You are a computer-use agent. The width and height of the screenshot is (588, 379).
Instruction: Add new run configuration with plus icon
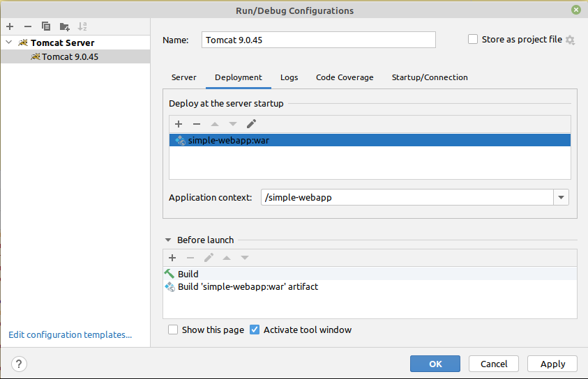[x=10, y=26]
